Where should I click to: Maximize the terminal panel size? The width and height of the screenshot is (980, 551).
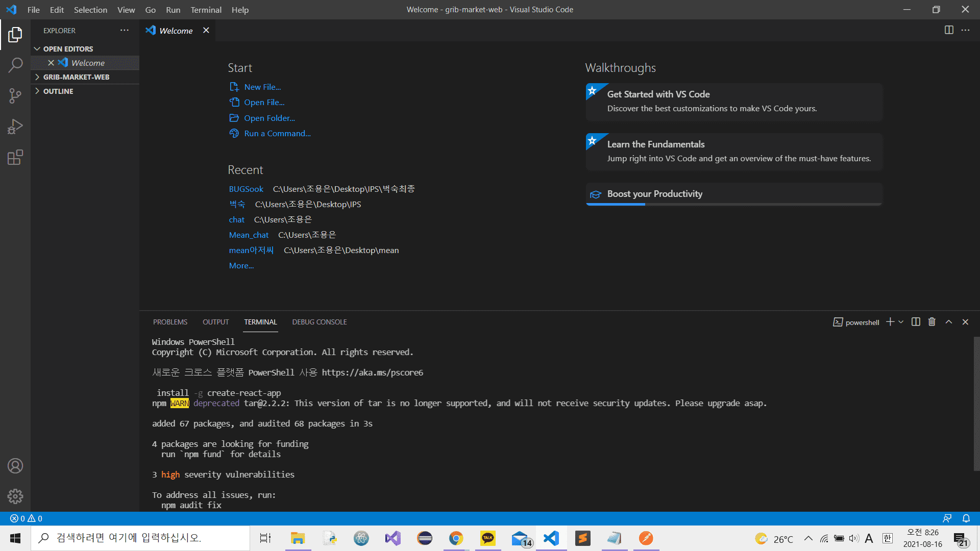pyautogui.click(x=948, y=322)
